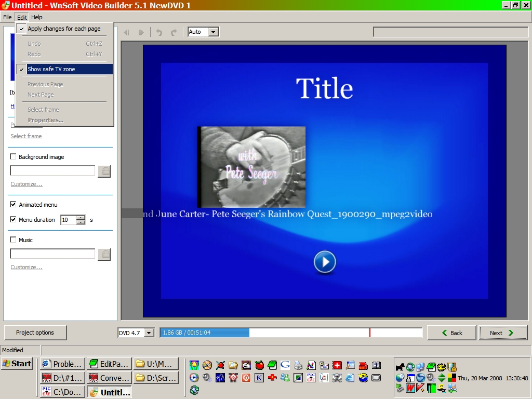Image resolution: width=532 pixels, height=399 pixels.
Task: Select the 'Title' text on the menu
Action: [324, 88]
